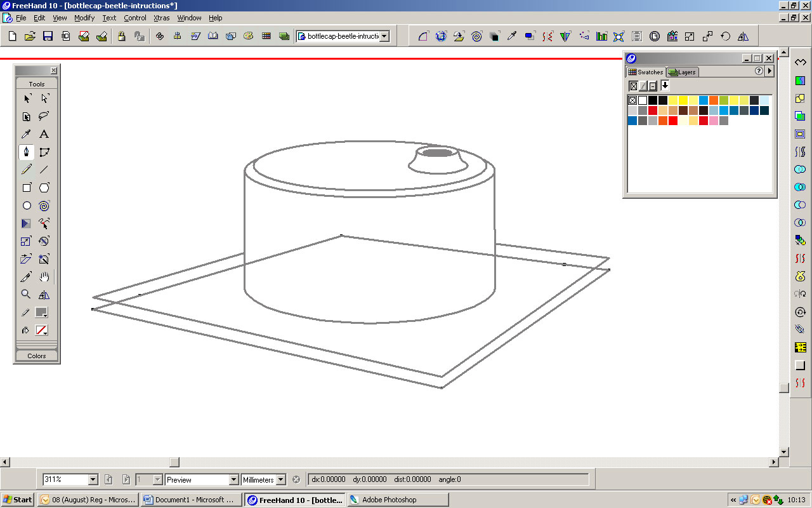Select the Text tool
This screenshot has height=508, width=812.
(44, 134)
